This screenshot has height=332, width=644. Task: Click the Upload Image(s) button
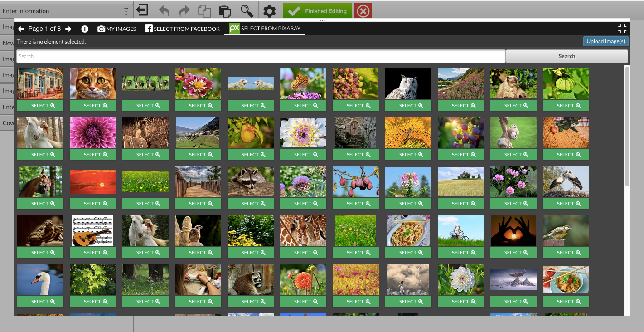tap(605, 41)
